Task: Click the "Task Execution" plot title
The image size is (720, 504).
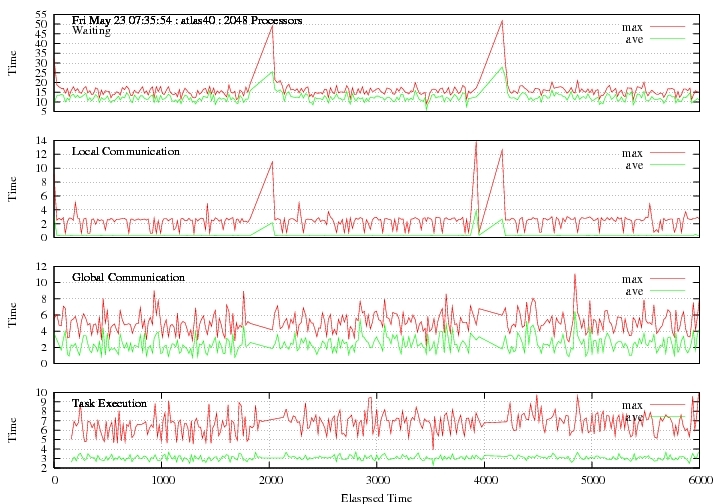Action: click(x=109, y=403)
